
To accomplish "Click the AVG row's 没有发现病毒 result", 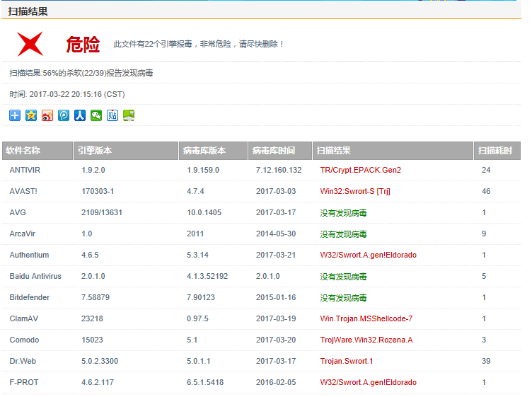I will pos(343,213).
